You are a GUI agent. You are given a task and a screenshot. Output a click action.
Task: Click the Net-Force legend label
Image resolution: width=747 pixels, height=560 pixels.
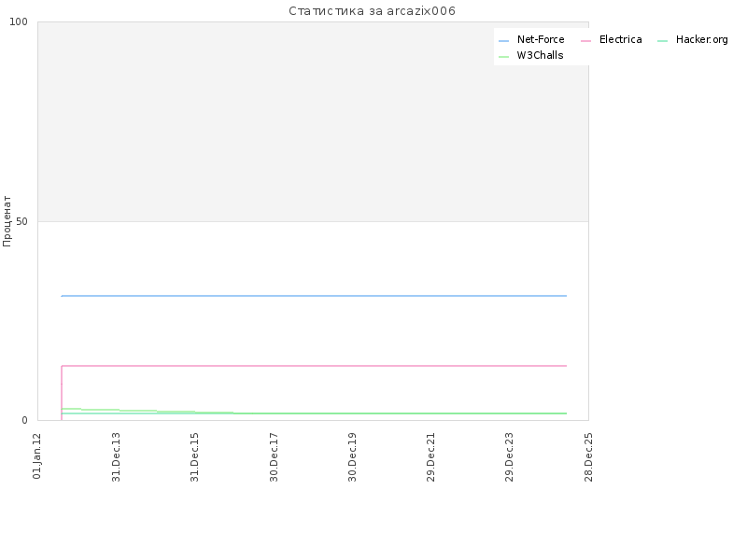tap(541, 39)
